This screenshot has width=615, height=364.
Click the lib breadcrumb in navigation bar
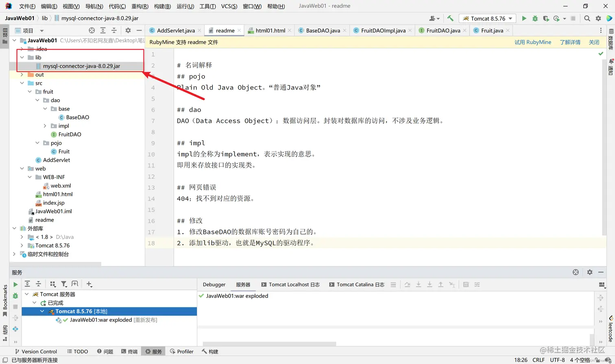(x=45, y=18)
